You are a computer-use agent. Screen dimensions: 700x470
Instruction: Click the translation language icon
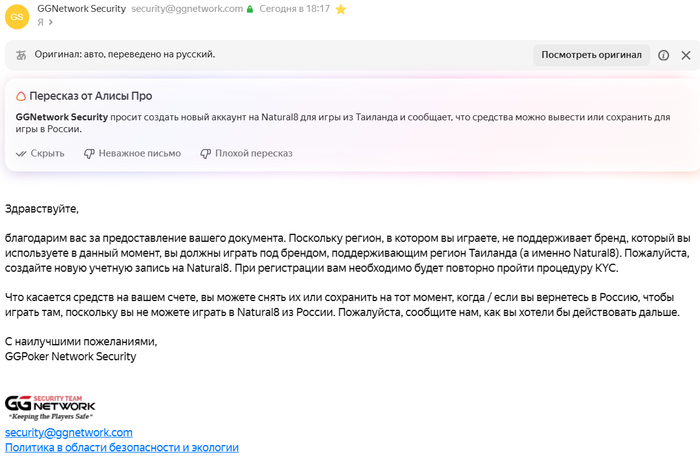(x=20, y=55)
